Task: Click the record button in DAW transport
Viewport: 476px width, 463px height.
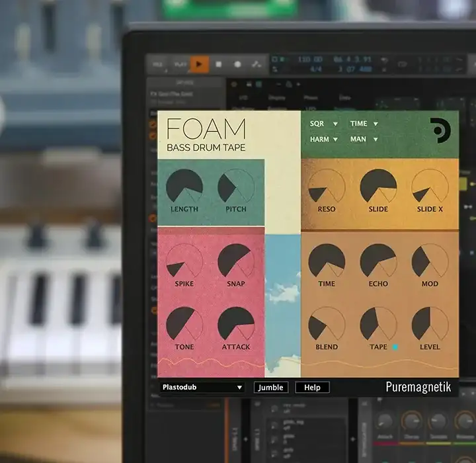Action: [x=238, y=64]
